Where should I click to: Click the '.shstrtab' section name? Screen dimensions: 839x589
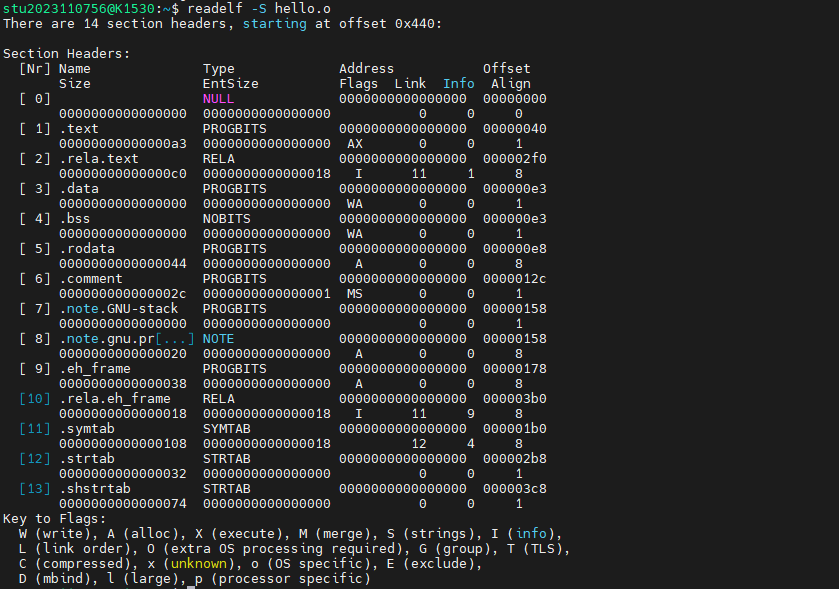click(95, 488)
